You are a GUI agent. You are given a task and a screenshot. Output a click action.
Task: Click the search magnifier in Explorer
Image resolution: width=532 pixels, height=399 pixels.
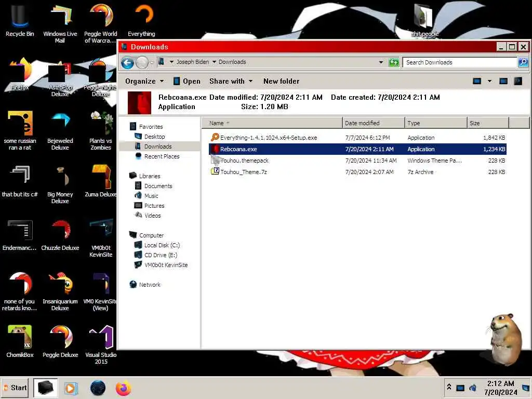pyautogui.click(x=523, y=62)
